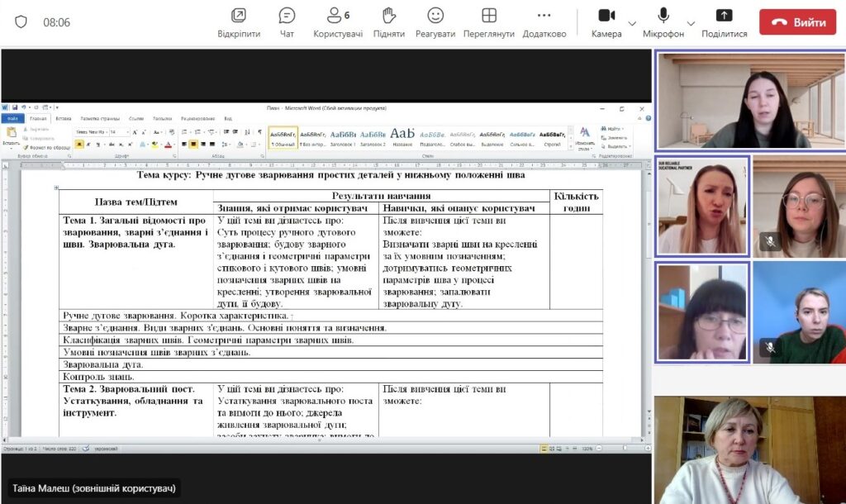Open the reactions (Реагувати) menu

[x=435, y=22]
